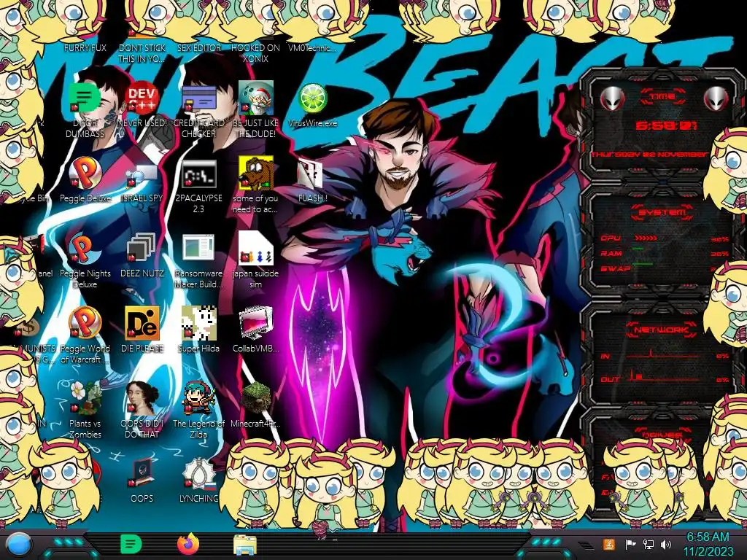Open Ransomware Maker Build... icon
747x560 pixels.
pyautogui.click(x=198, y=249)
